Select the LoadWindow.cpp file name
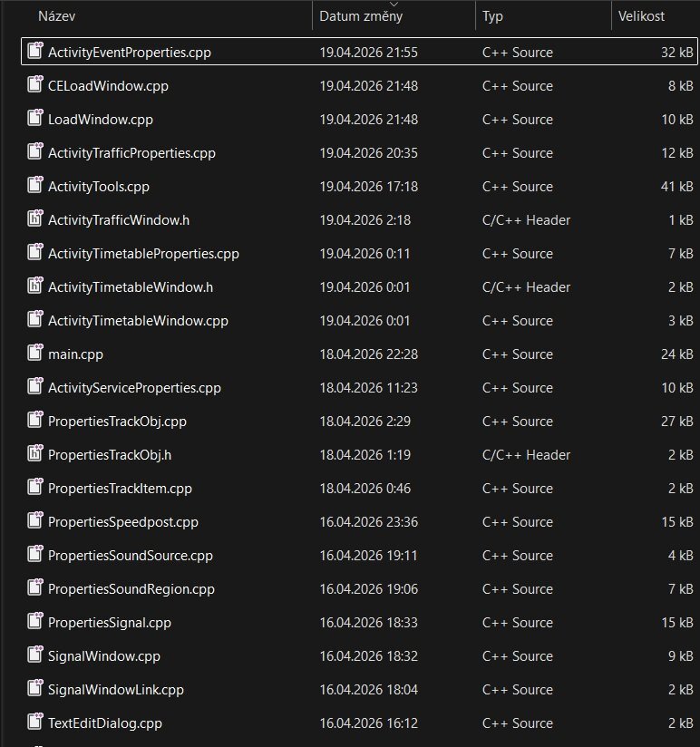Screen dimensions: 700x747 [x=101, y=120]
